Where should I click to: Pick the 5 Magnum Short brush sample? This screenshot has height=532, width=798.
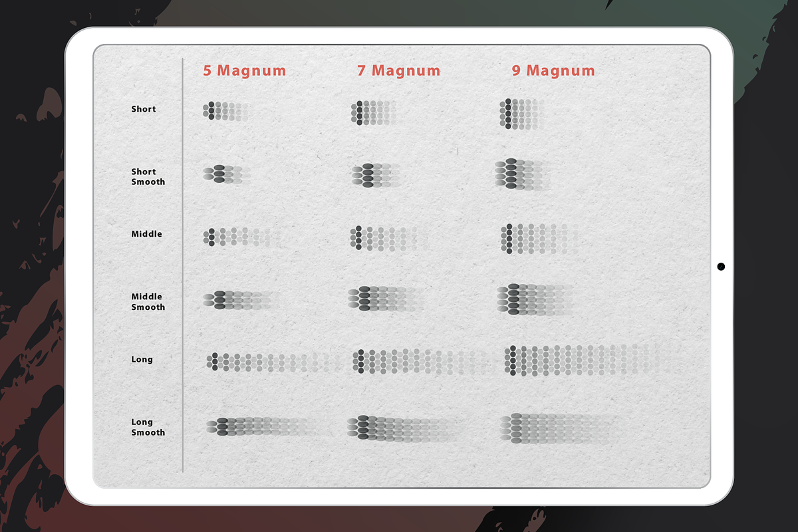pos(228,110)
